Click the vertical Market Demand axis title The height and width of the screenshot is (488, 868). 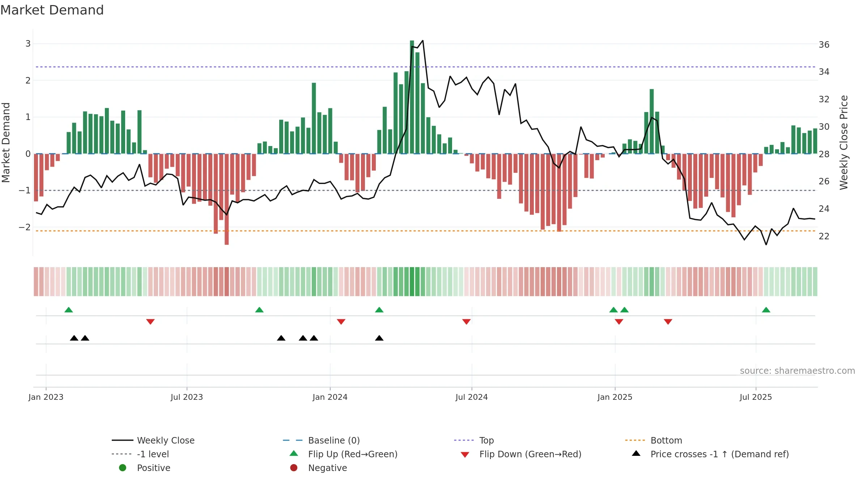(x=6, y=142)
